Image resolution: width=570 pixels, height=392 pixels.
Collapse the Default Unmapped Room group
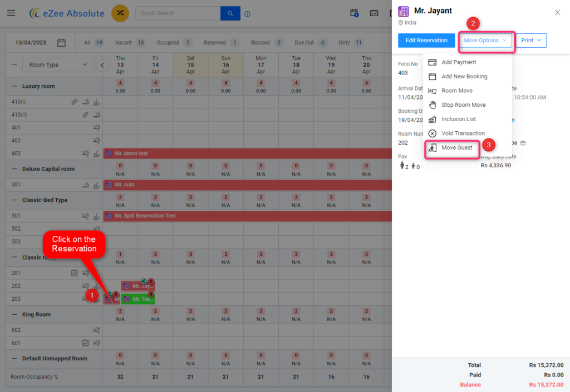14,359
